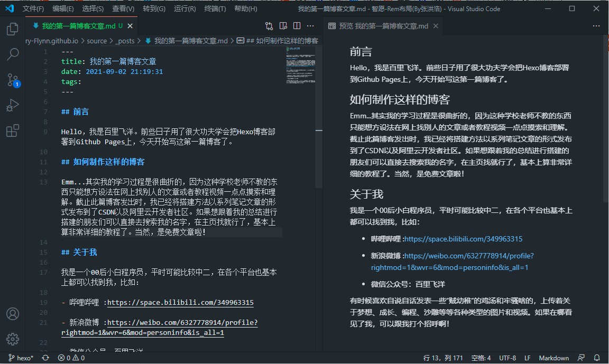Click the _posts breadcrumb segment
Screen dimensions: 609x364
pyautogui.click(x=124, y=41)
